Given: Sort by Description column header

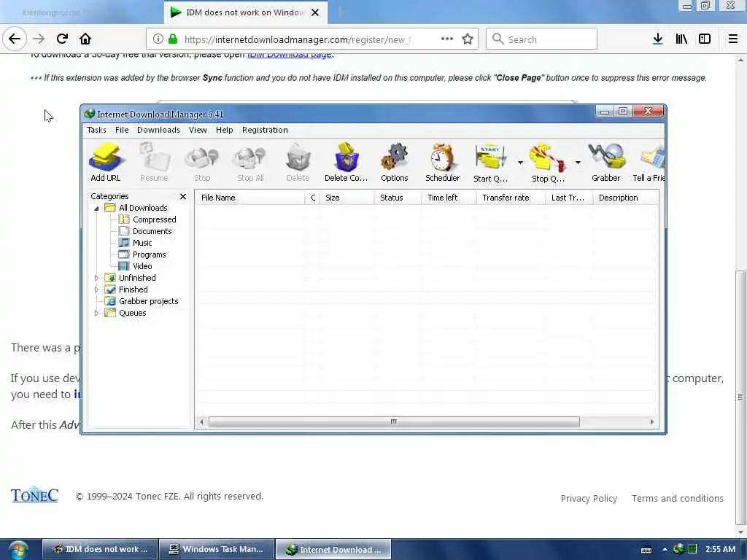Looking at the screenshot, I should pyautogui.click(x=625, y=198).
